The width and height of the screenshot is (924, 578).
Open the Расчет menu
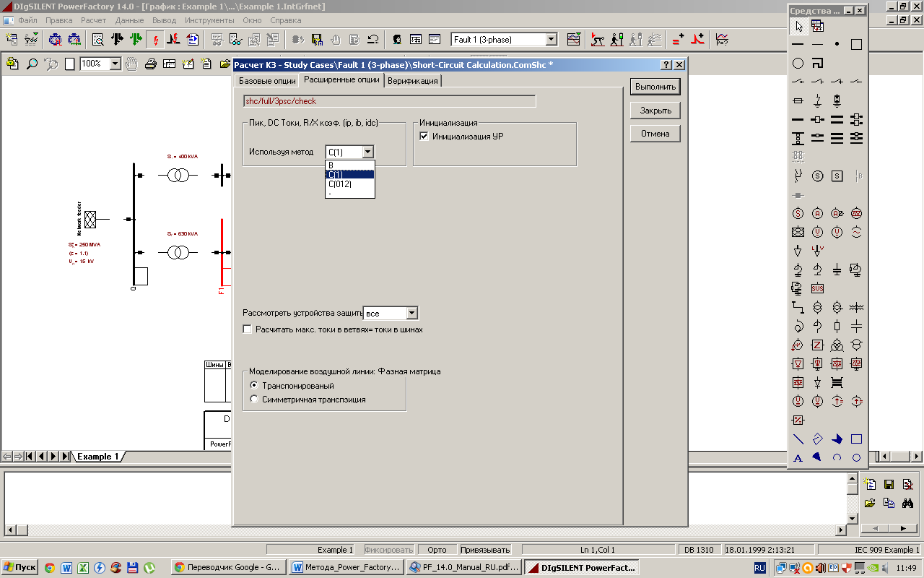pos(93,20)
